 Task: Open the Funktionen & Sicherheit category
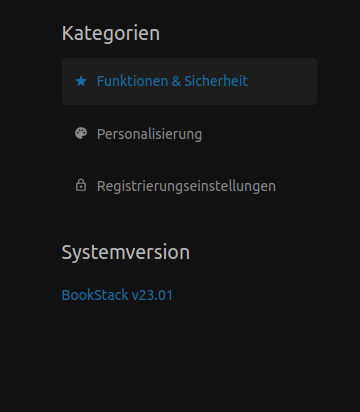189,81
